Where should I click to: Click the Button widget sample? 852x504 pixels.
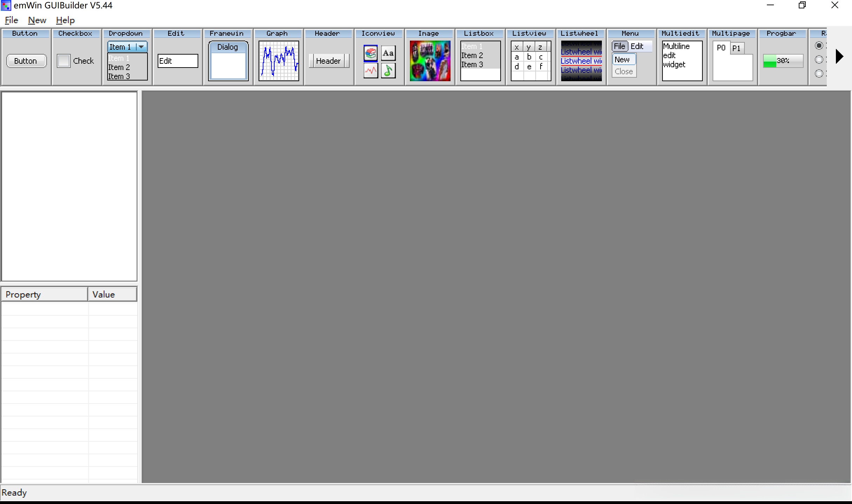click(x=26, y=61)
